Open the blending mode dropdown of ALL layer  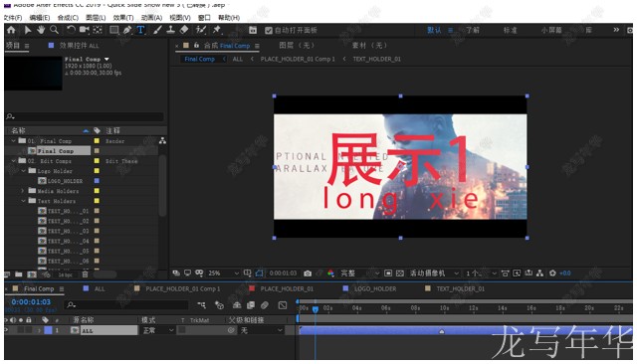[158, 330]
